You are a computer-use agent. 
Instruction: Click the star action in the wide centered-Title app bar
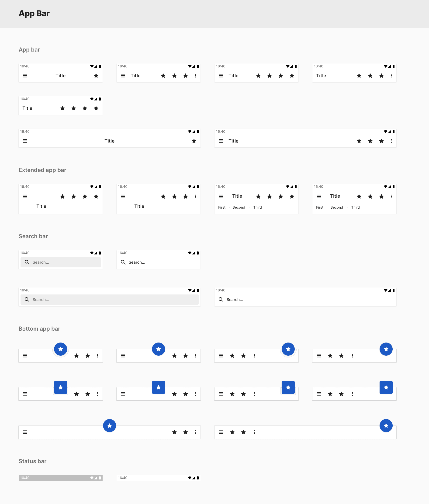coord(194,141)
